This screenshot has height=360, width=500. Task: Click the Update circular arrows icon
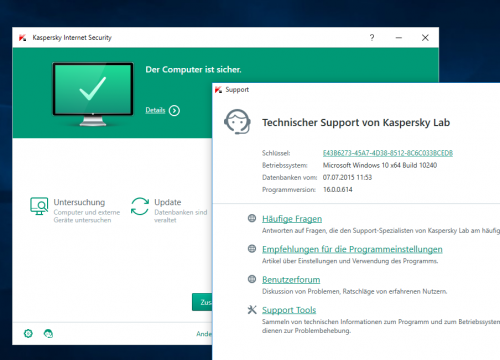pos(140,206)
